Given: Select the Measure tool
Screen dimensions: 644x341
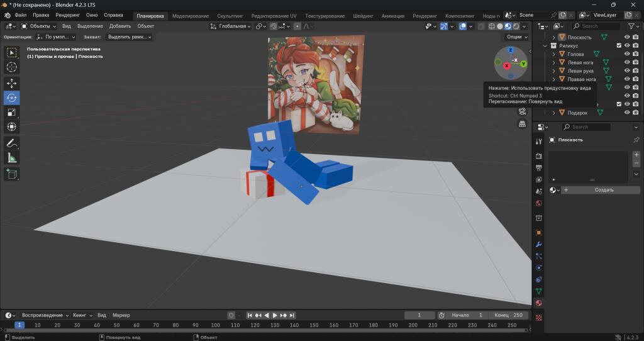Looking at the screenshot, I should [x=11, y=158].
